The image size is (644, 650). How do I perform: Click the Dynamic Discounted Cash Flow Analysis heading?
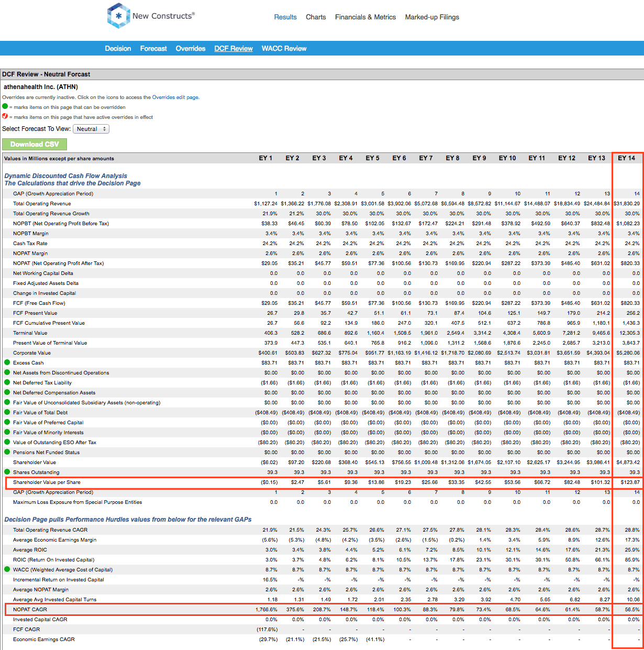pos(66,176)
